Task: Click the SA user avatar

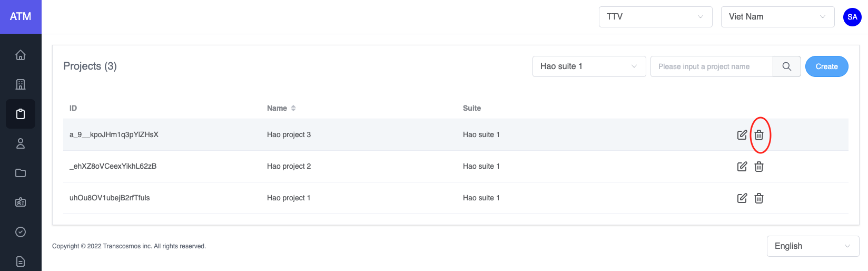Action: pos(852,17)
